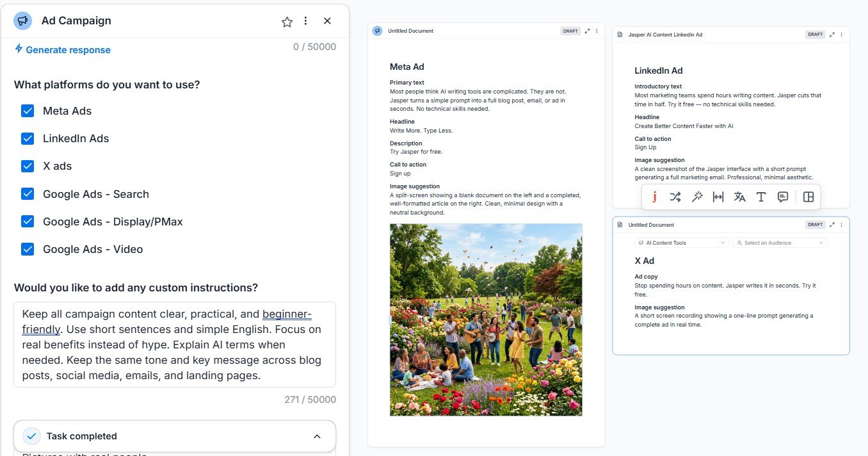
Task: Click the Meta Ad document title 'Untitled Document'
Action: tap(410, 31)
